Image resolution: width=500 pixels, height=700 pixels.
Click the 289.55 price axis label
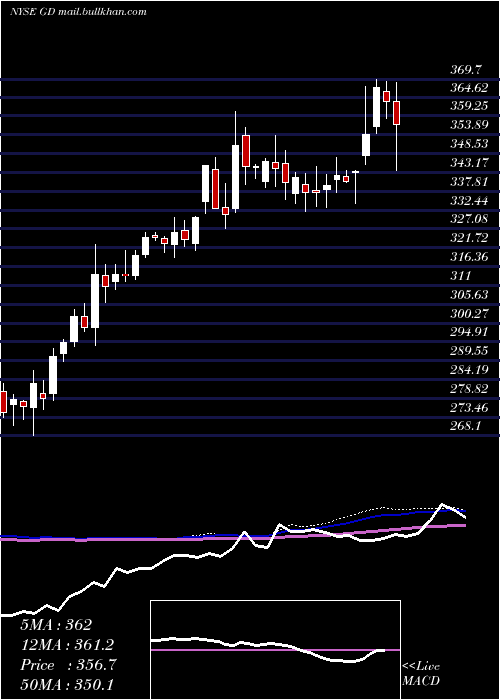(469, 351)
